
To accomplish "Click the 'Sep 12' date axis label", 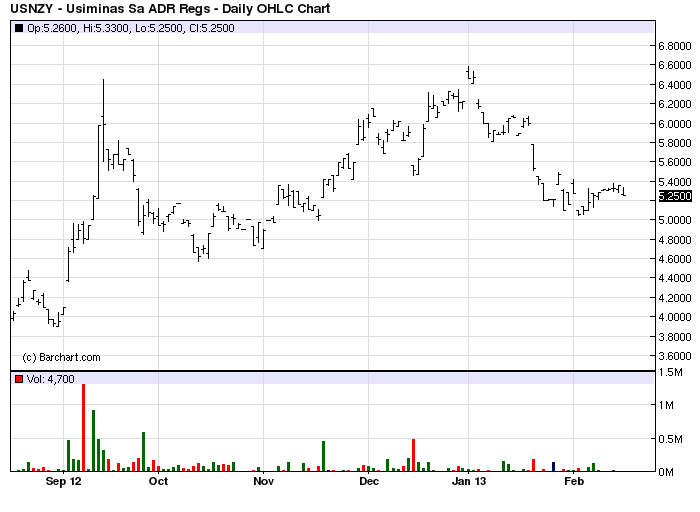I will pyautogui.click(x=64, y=481).
